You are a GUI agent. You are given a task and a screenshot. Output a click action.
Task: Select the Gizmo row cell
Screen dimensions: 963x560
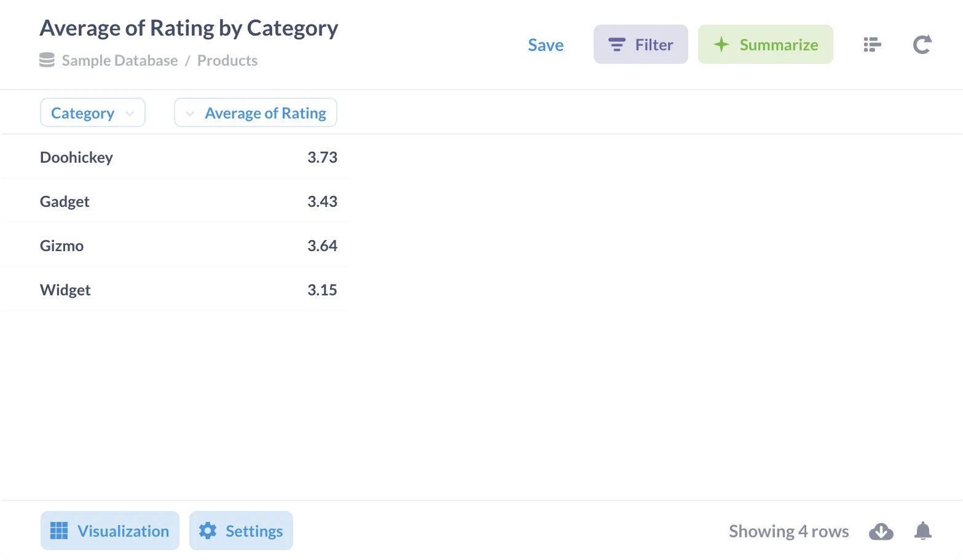click(x=61, y=246)
